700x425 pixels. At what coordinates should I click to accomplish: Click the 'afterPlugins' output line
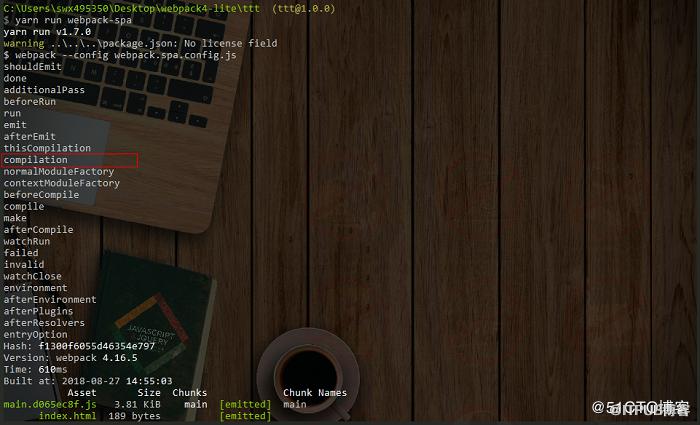tap(38, 311)
